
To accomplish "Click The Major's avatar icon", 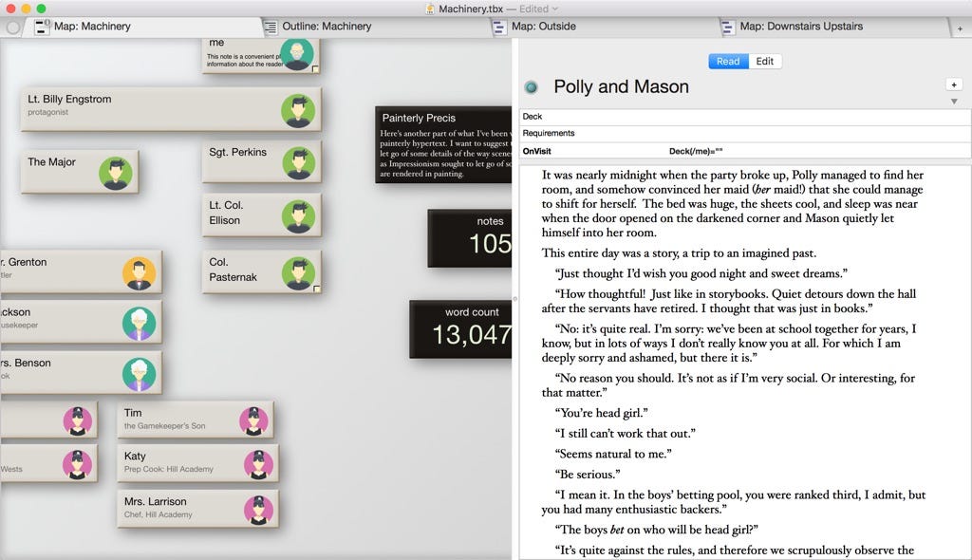I will [116, 173].
